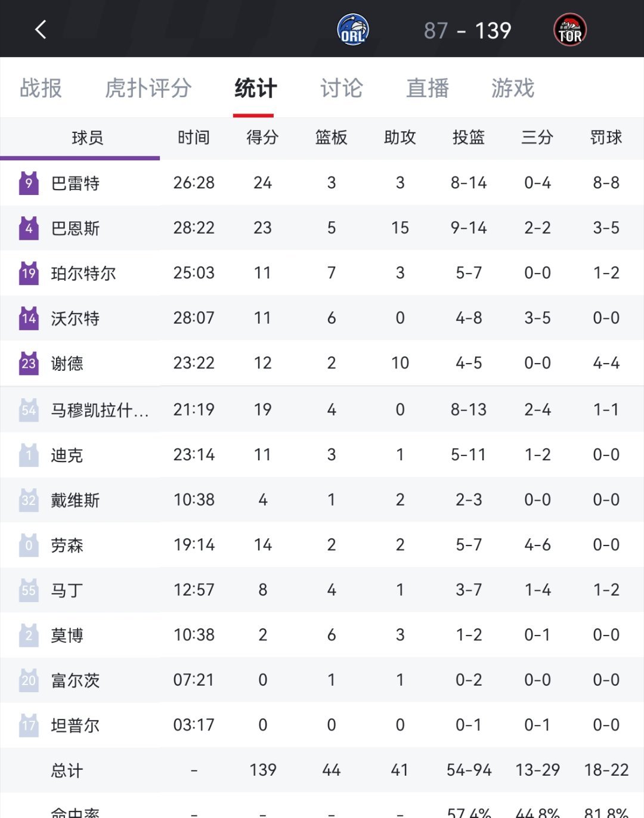Tap the number 54 jersey icon
644x818 pixels.
tap(29, 410)
